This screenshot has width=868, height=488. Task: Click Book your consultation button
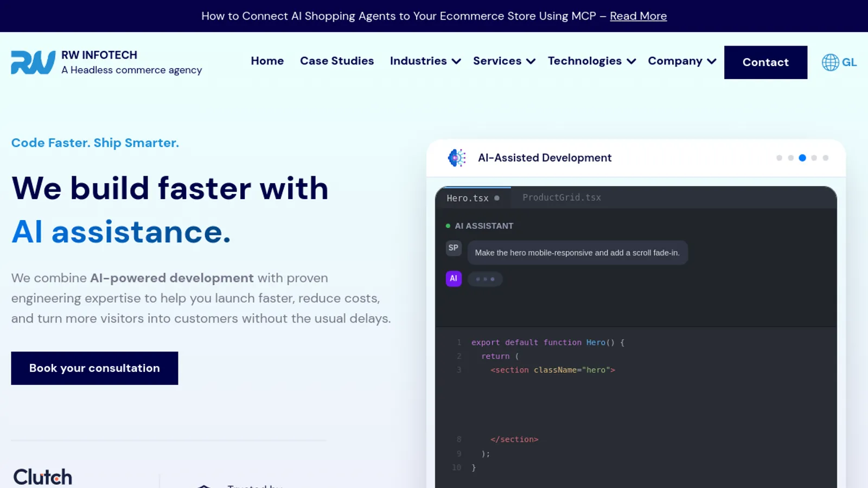pyautogui.click(x=94, y=368)
